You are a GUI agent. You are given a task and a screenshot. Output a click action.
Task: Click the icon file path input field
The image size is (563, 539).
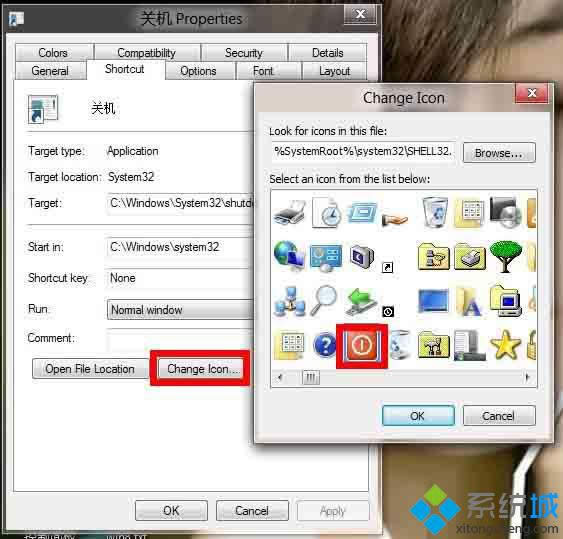[363, 152]
